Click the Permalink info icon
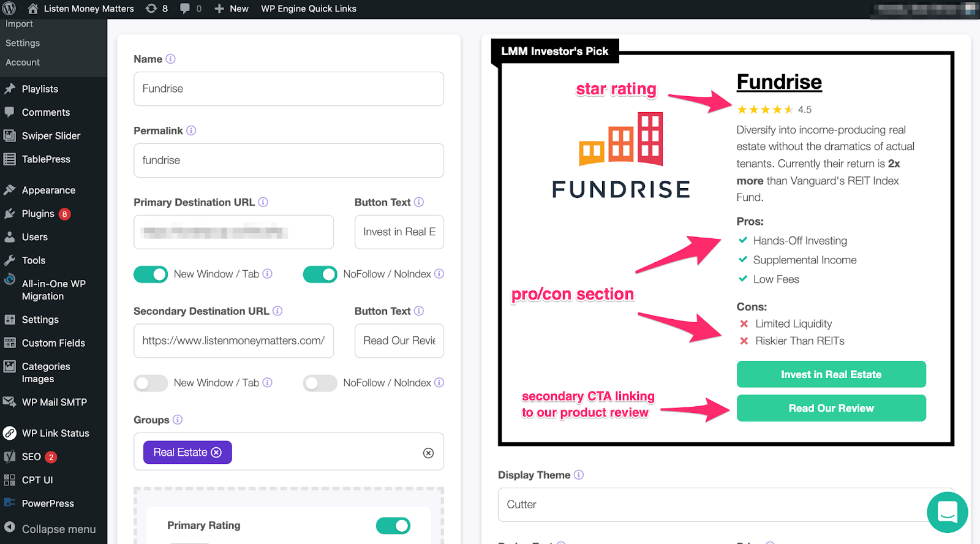The width and height of the screenshot is (980, 544). coord(191,130)
